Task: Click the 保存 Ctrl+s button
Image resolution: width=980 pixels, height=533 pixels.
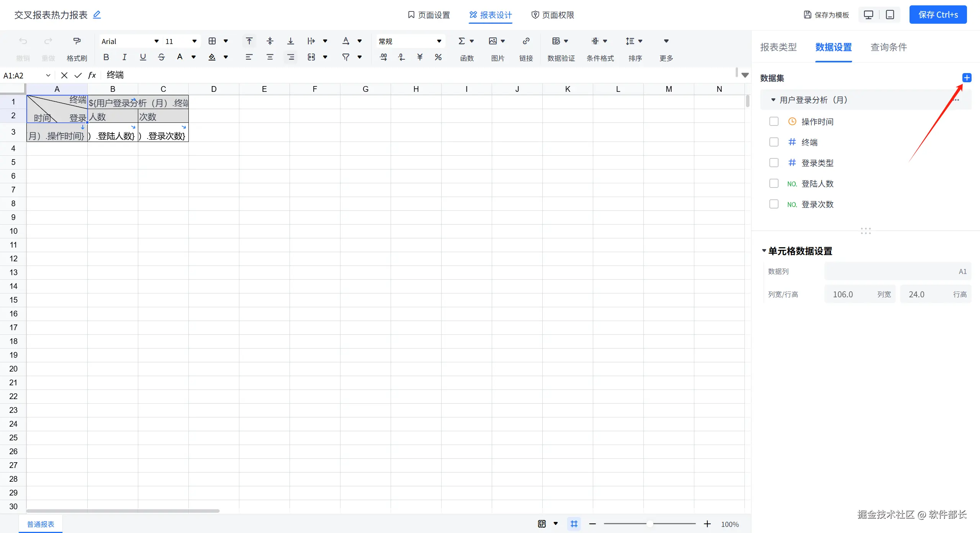Action: click(x=938, y=15)
